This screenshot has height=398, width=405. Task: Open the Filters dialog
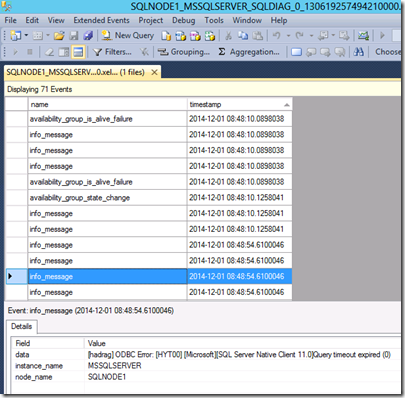[x=112, y=52]
